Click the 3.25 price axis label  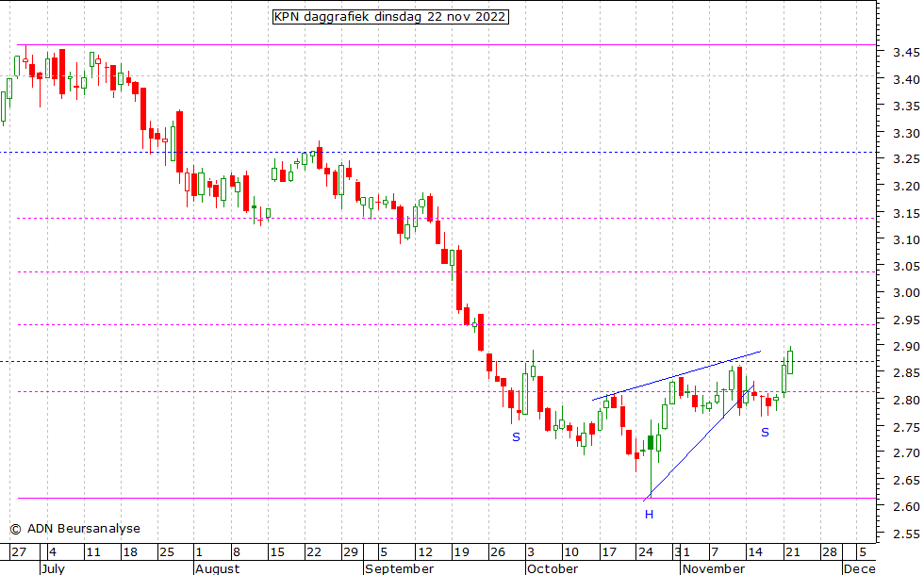906,159
